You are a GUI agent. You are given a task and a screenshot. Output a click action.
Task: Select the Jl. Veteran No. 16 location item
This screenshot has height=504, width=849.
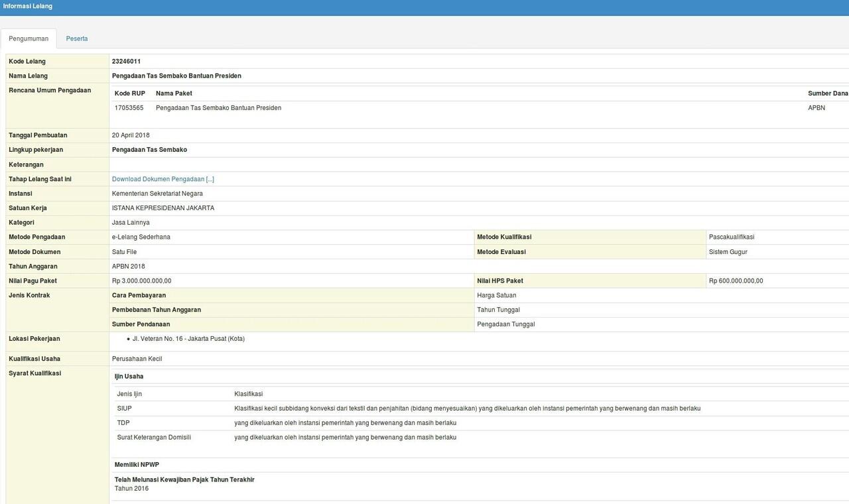coord(188,339)
